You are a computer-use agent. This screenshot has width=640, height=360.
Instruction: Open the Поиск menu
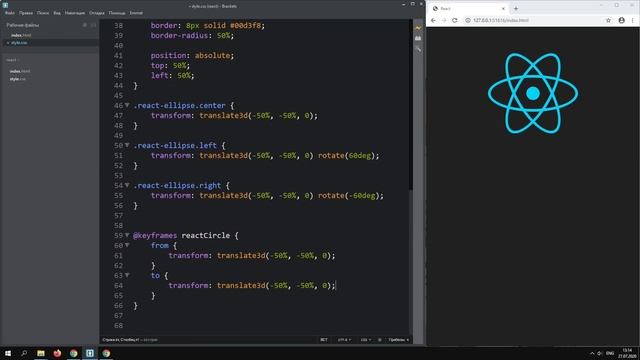click(43, 13)
